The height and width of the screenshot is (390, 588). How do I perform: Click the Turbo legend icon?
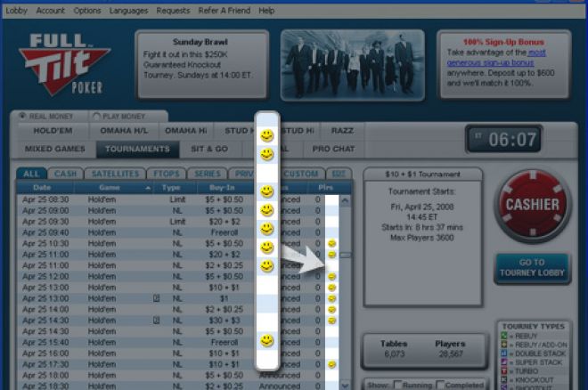pyautogui.click(x=504, y=371)
